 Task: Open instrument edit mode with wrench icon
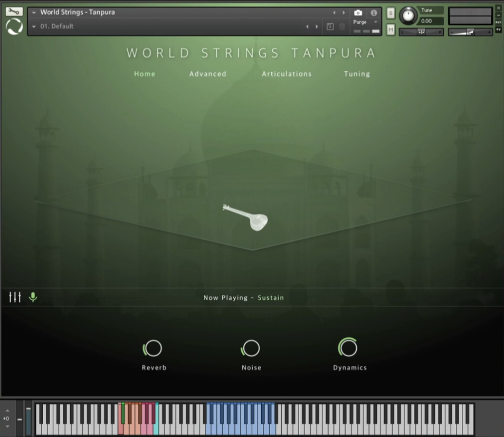click(x=14, y=11)
